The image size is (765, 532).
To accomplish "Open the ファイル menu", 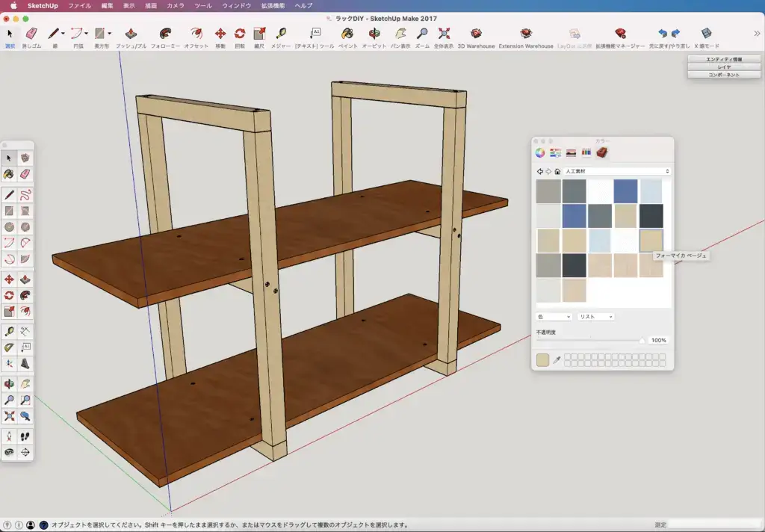I will 79,6.
